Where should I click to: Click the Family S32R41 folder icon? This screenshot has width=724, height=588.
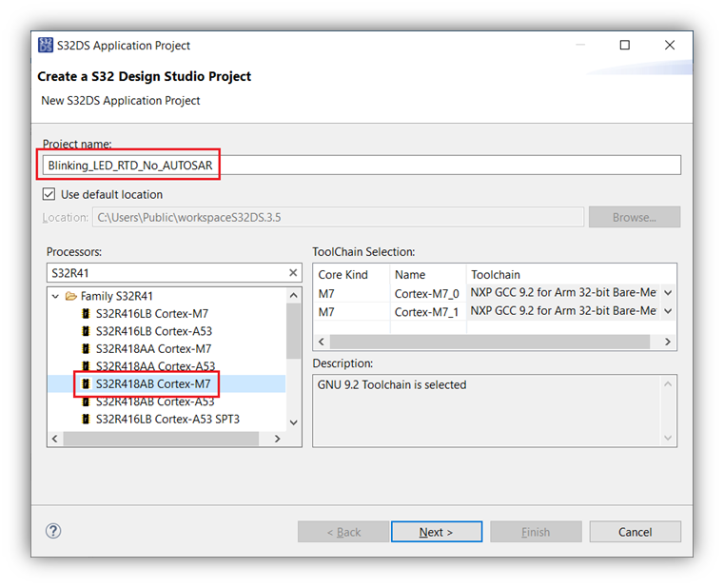[71, 296]
